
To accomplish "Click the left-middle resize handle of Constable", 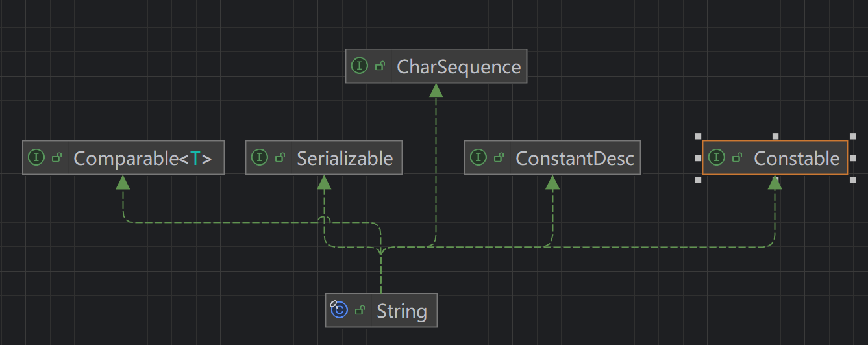I will [698, 159].
